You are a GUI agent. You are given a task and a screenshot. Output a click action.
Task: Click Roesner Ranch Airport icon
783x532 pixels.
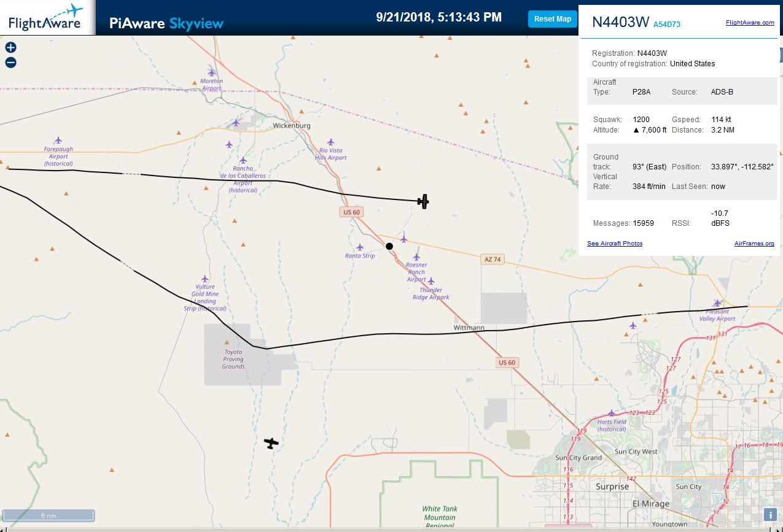click(416, 256)
